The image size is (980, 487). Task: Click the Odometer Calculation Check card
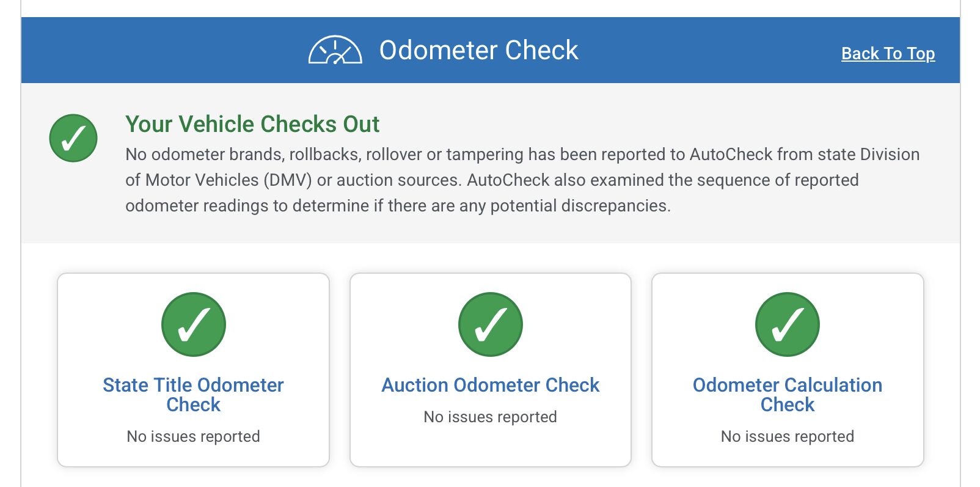[787, 370]
